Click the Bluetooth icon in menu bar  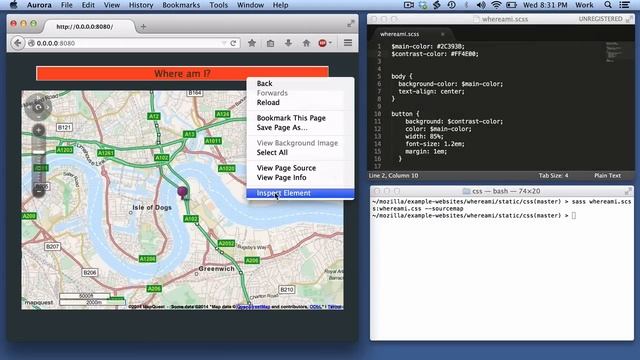(466, 5)
